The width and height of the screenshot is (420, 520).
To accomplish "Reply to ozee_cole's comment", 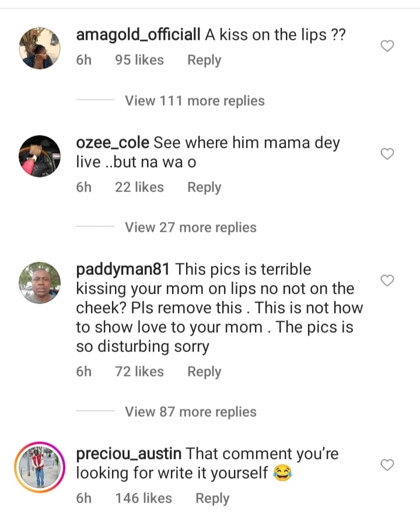I will pos(204,187).
